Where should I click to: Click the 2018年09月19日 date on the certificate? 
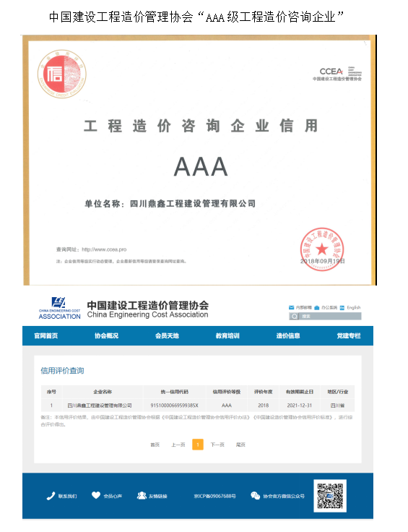click(323, 261)
